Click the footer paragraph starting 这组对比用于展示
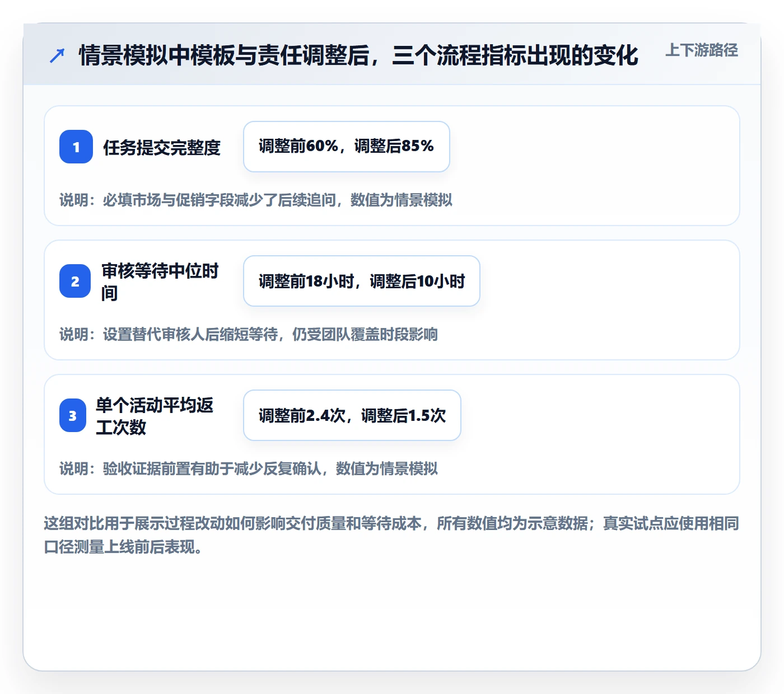Viewport: 784px width, 694px height. click(x=391, y=535)
